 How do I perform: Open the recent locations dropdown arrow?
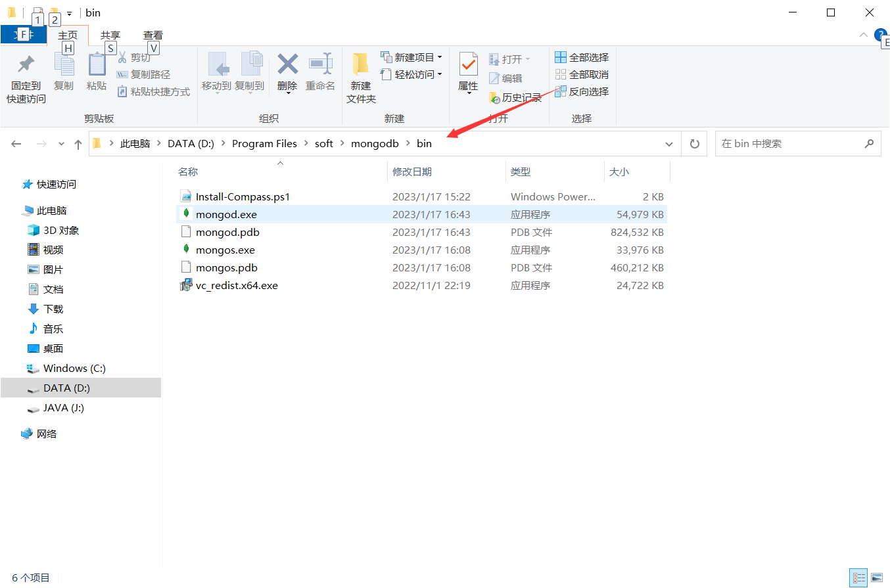62,144
